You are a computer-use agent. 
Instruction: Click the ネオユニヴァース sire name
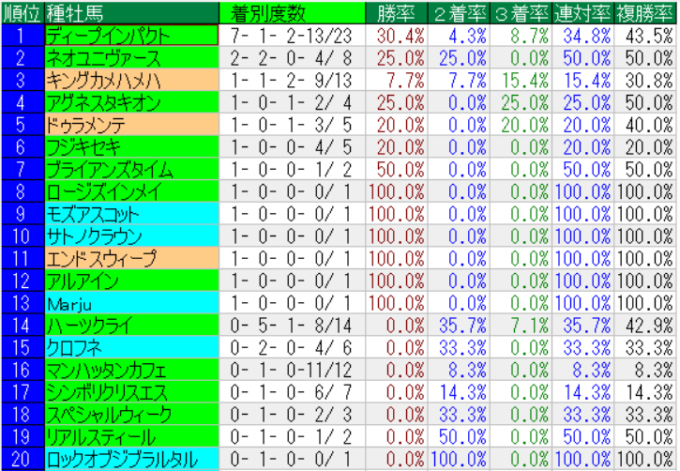(x=131, y=57)
